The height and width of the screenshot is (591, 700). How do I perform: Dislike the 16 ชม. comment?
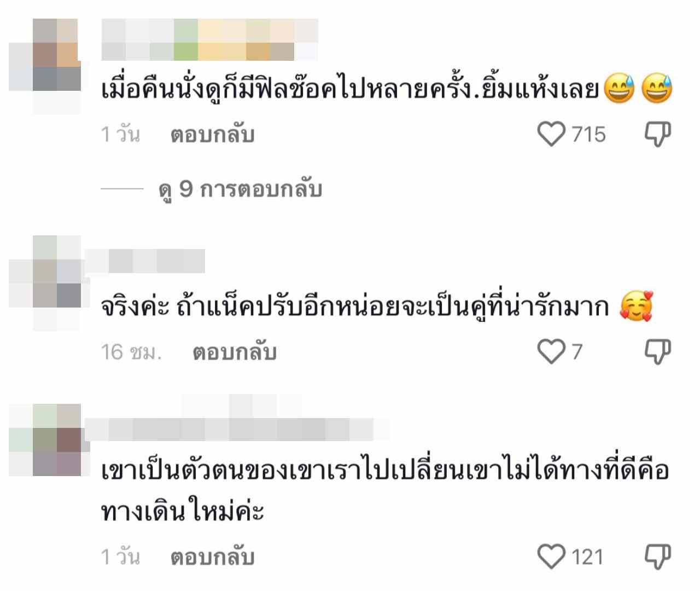[658, 352]
